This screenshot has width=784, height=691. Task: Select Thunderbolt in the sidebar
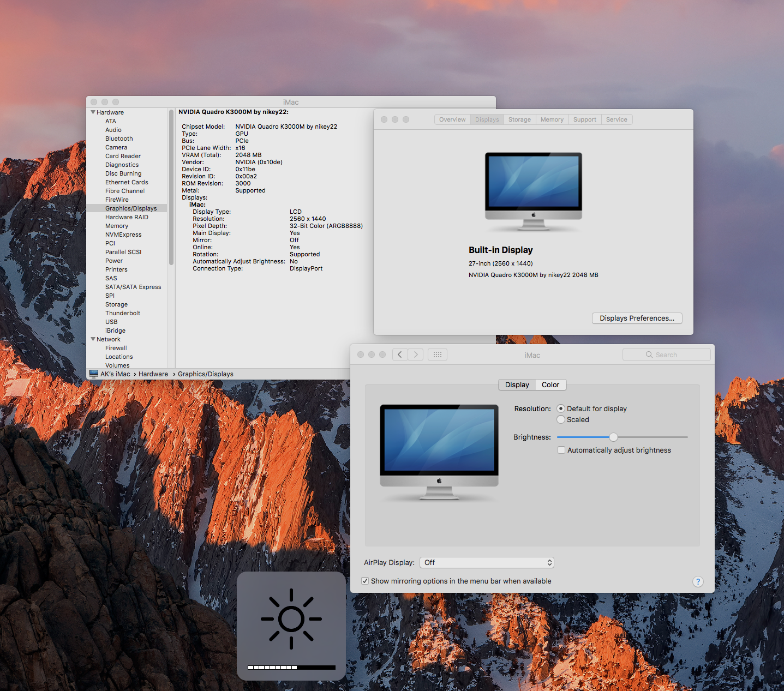pyautogui.click(x=123, y=313)
